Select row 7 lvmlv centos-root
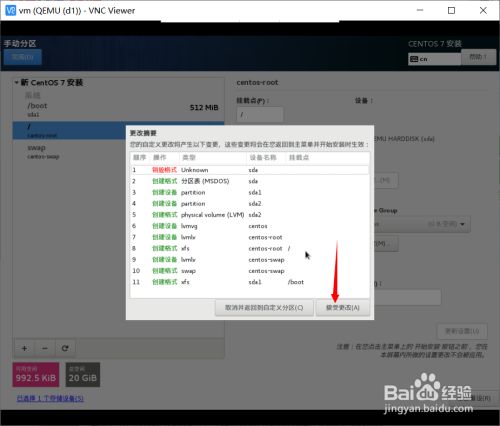The height and width of the screenshot is (426, 500). click(250, 237)
